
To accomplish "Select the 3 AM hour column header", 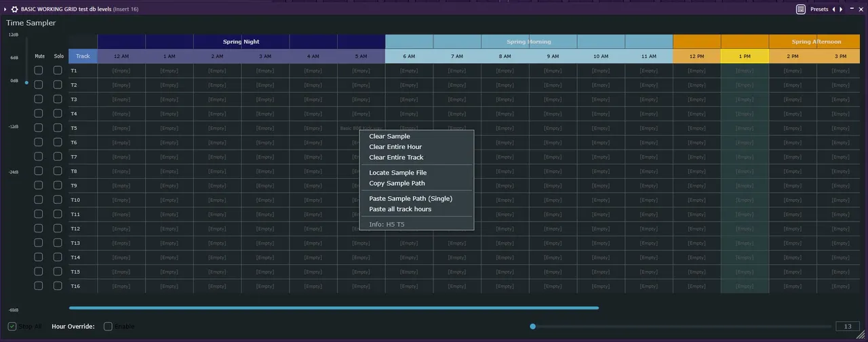I will pos(265,56).
